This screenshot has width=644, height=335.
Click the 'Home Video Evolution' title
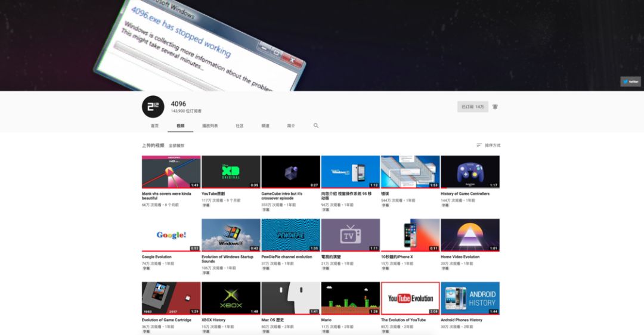click(460, 257)
